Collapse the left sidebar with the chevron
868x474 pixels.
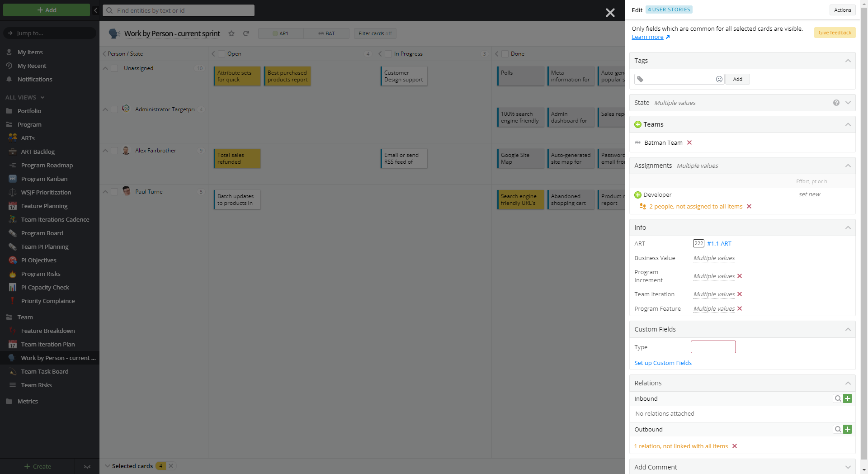95,10
